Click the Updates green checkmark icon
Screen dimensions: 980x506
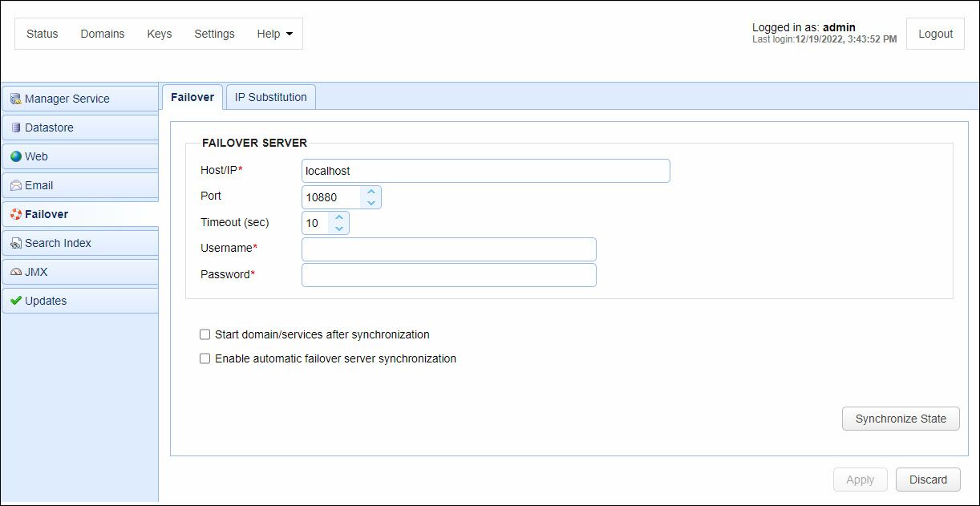point(16,301)
